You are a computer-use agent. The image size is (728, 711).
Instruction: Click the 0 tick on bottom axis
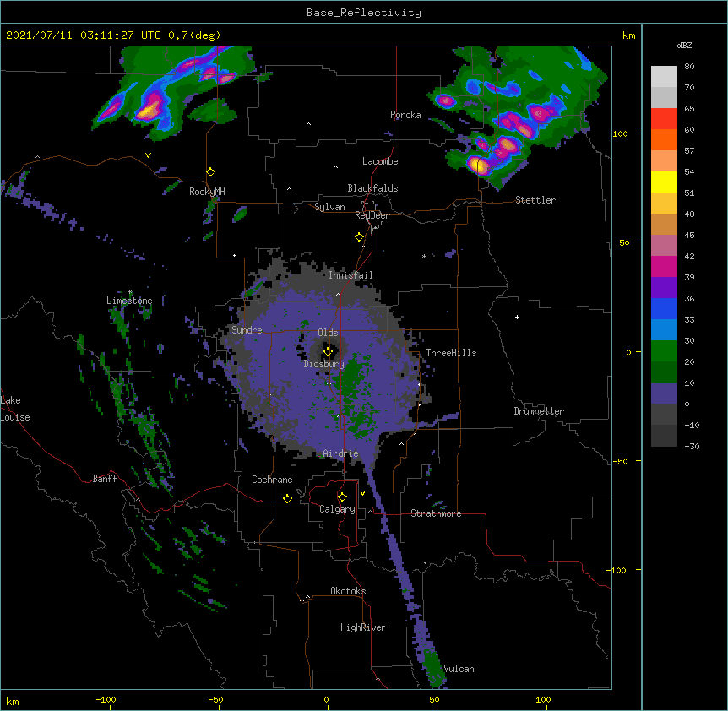(326, 699)
